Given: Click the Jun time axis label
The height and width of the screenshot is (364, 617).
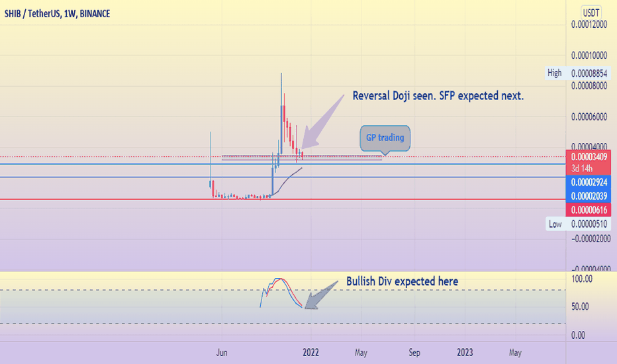Looking at the screenshot, I should pyautogui.click(x=222, y=353).
